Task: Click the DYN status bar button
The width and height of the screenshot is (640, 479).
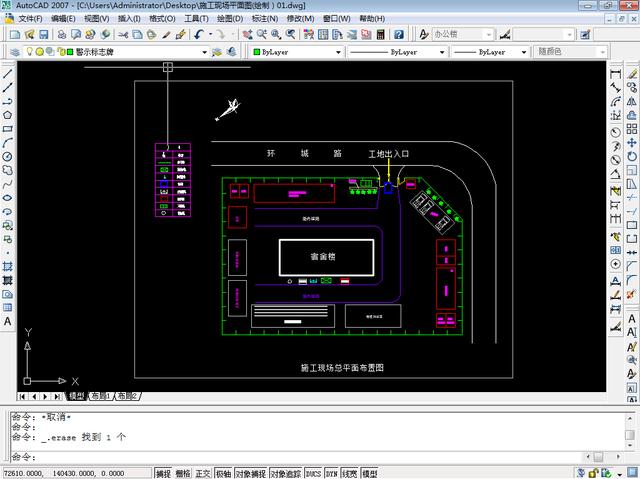Action: [x=332, y=473]
